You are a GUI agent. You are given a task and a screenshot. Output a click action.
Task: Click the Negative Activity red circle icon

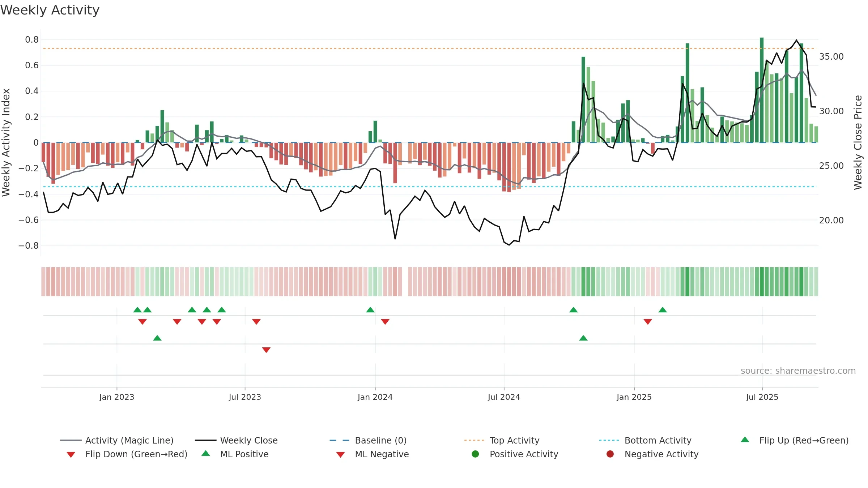coord(610,454)
